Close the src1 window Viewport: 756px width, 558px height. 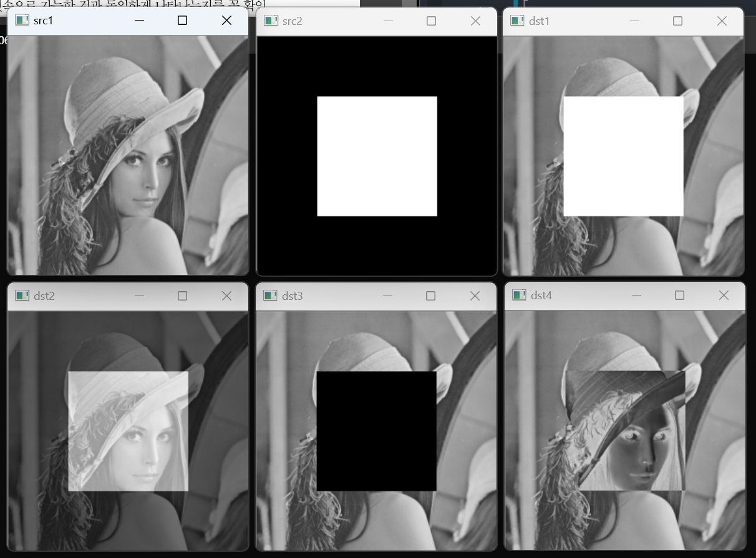point(226,21)
